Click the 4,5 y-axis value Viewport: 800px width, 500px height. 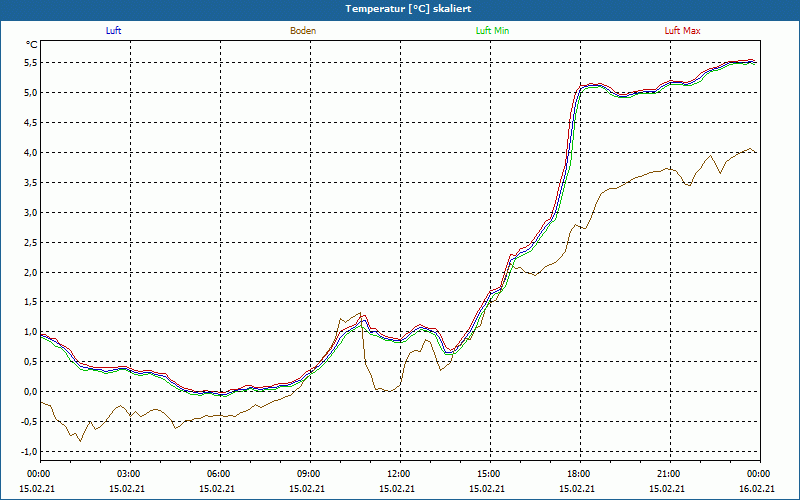31,122
